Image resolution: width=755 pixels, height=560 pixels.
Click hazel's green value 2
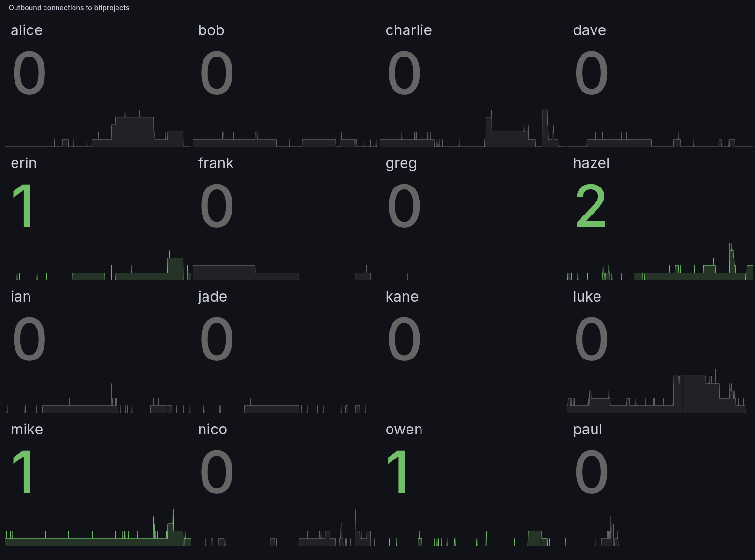[x=591, y=207]
